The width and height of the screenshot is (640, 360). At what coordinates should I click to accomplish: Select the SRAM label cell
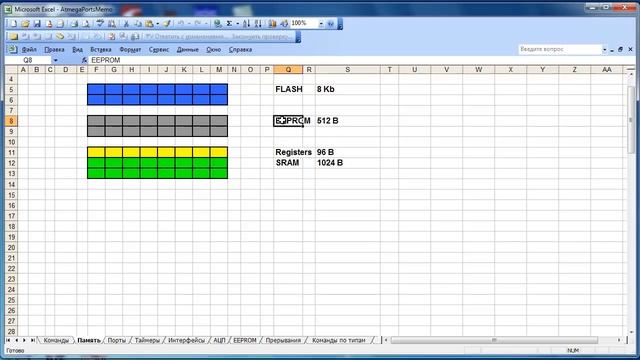(288, 163)
